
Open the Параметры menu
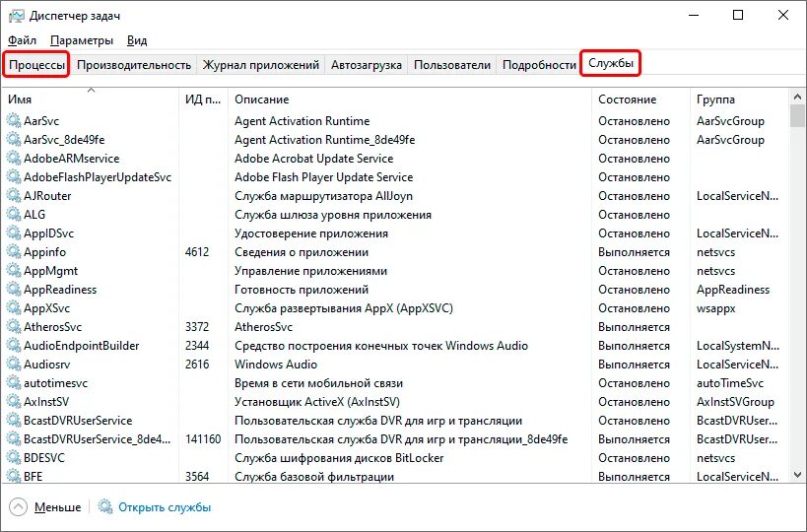click(x=83, y=40)
